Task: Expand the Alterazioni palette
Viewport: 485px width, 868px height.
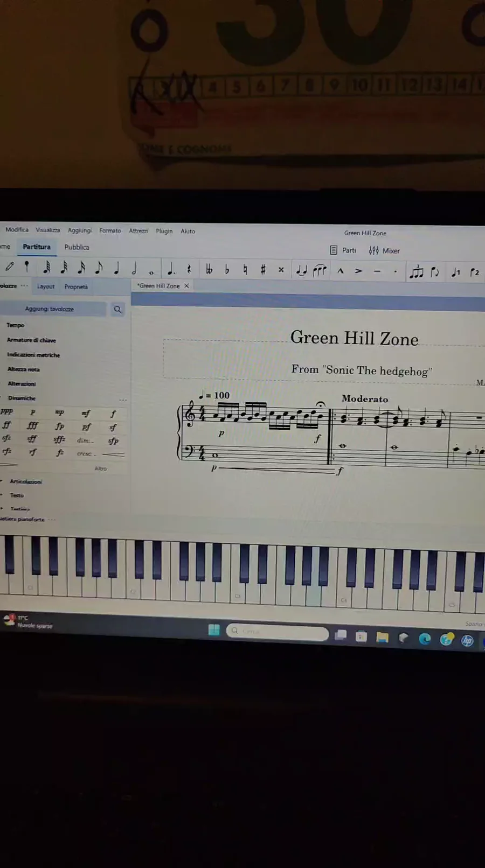Action: point(22,384)
